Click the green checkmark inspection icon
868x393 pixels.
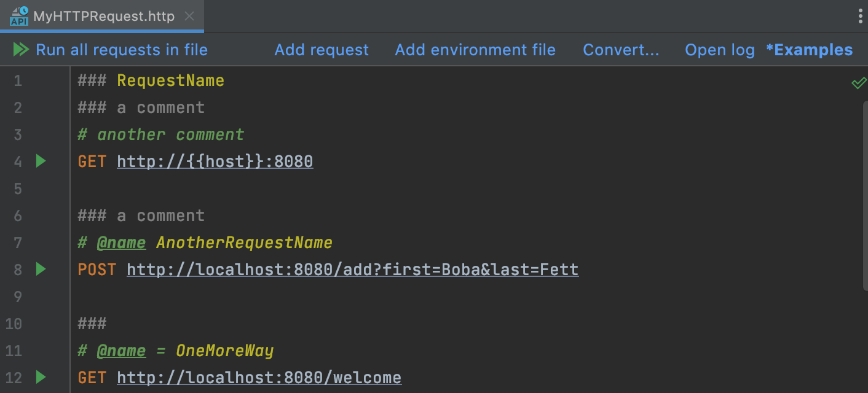tap(858, 83)
